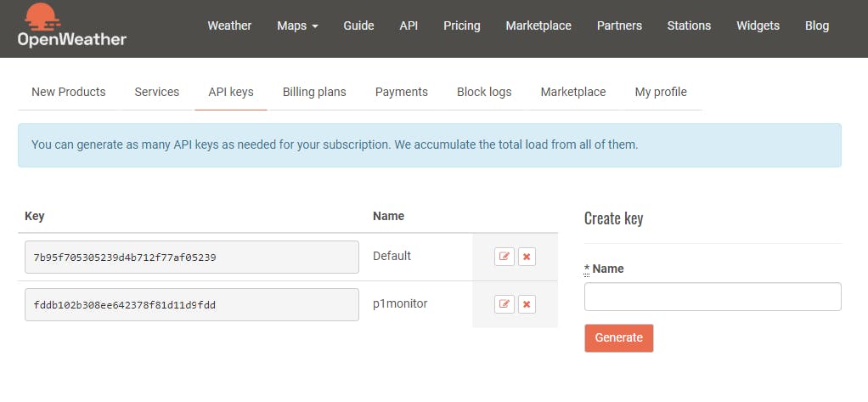The width and height of the screenshot is (868, 402).
Task: Open the Block logs tab
Action: coord(484,92)
